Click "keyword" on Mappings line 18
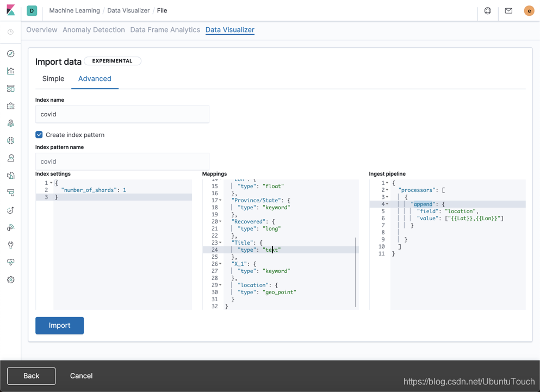 [x=276, y=207]
